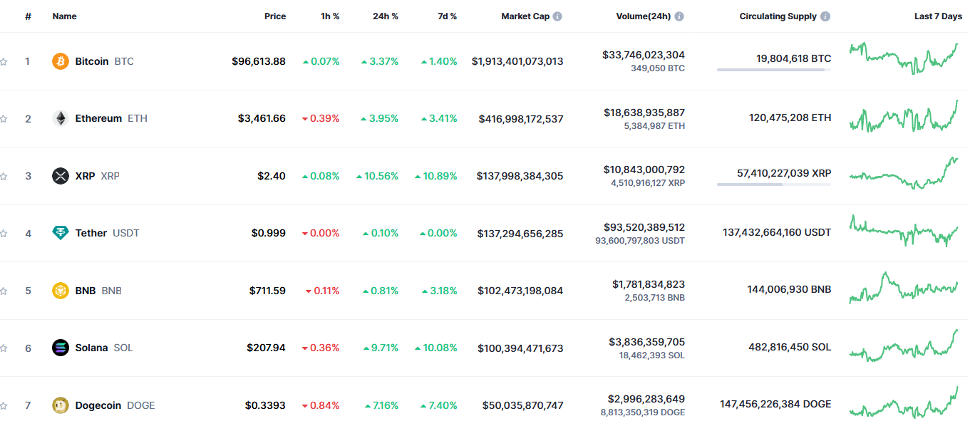Star BNB to add to watchlist
The image size is (980, 426).
coord(4,291)
